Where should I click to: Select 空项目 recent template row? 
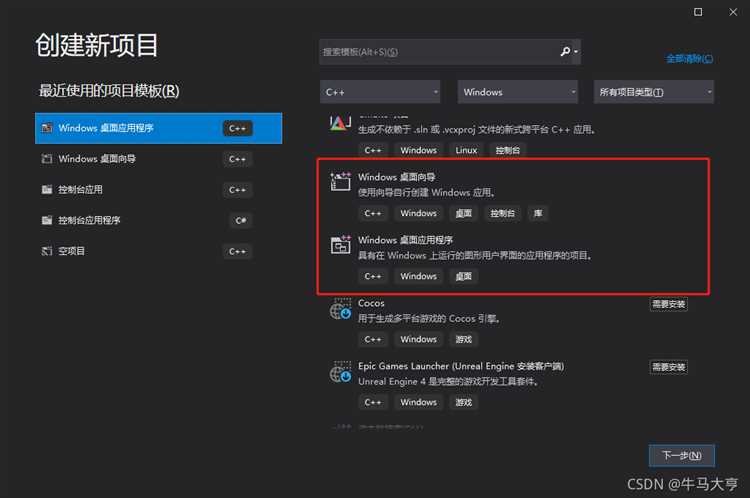[158, 251]
